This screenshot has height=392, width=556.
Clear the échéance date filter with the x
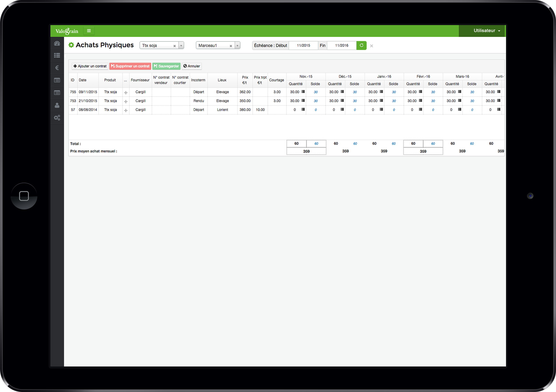[x=371, y=46]
